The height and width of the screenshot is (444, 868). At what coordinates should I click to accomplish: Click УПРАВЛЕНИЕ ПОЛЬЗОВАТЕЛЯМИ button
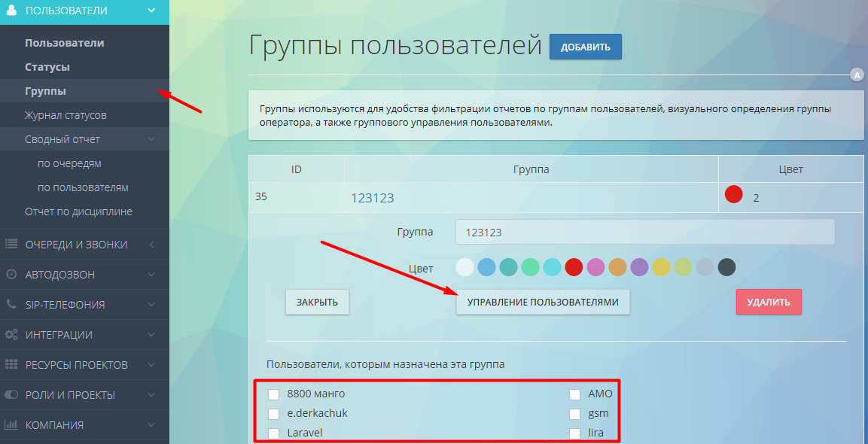point(543,301)
